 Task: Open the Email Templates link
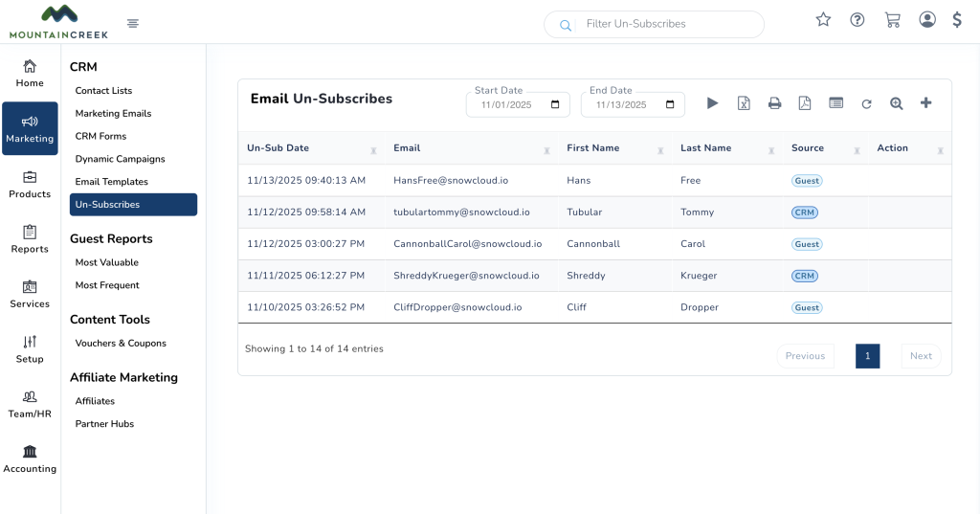pos(111,182)
